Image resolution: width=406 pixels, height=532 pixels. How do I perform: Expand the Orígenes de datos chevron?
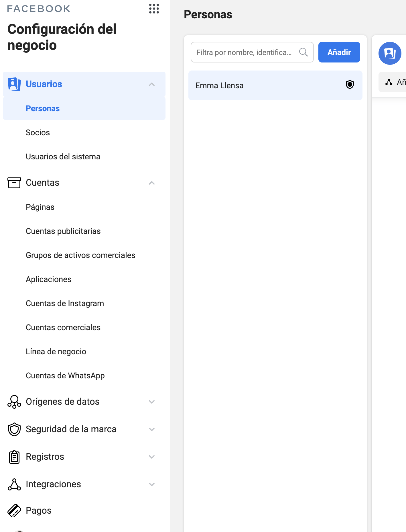(152, 402)
